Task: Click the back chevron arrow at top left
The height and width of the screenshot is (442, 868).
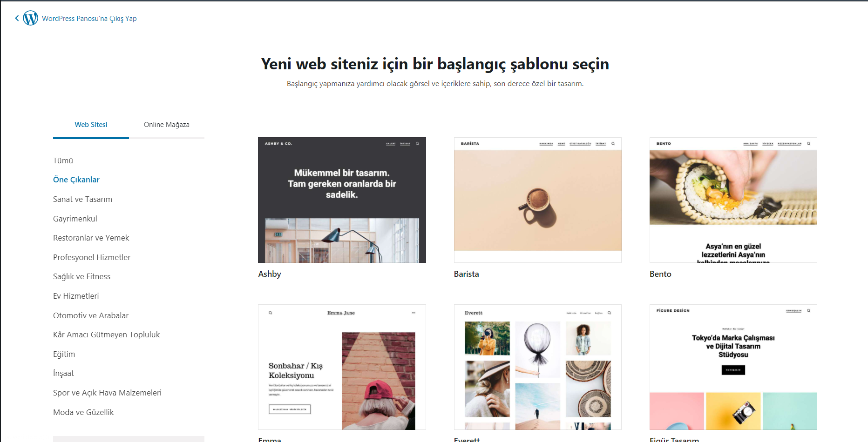Action: (x=17, y=18)
